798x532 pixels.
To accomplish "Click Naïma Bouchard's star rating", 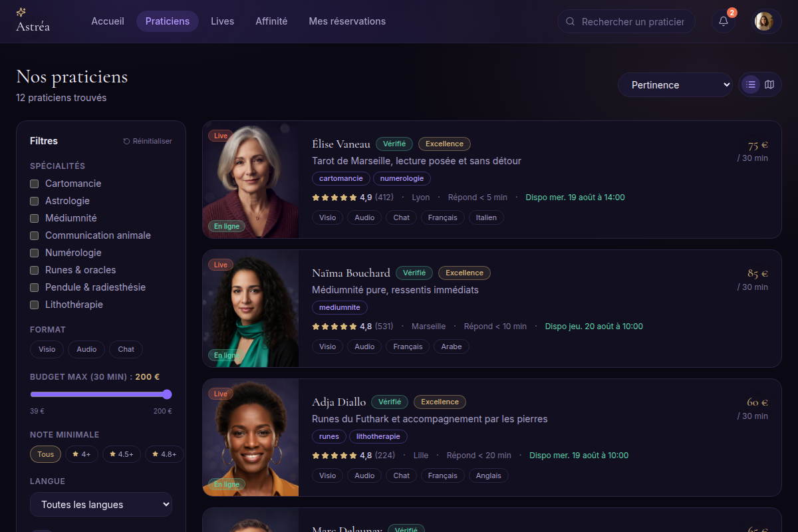I will [334, 327].
